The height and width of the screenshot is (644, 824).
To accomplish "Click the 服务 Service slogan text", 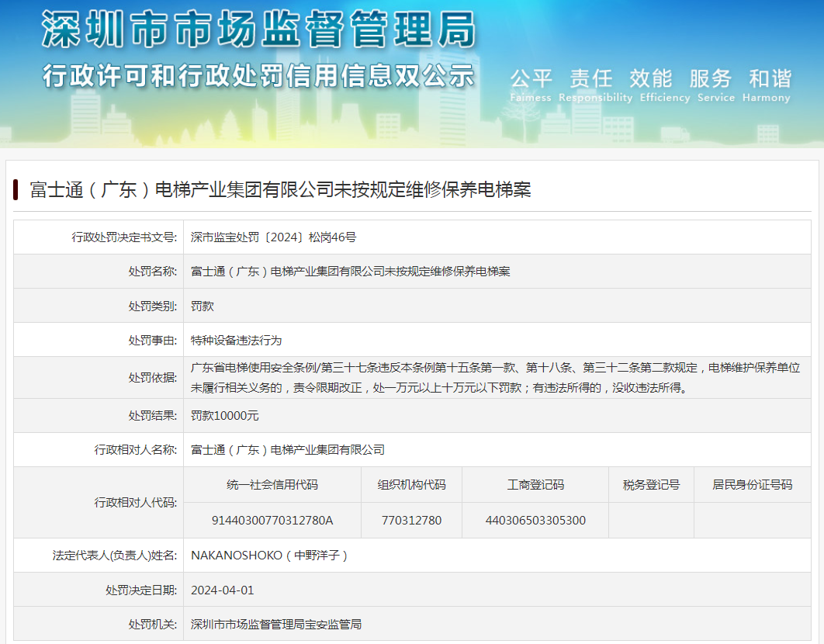I will 715,85.
